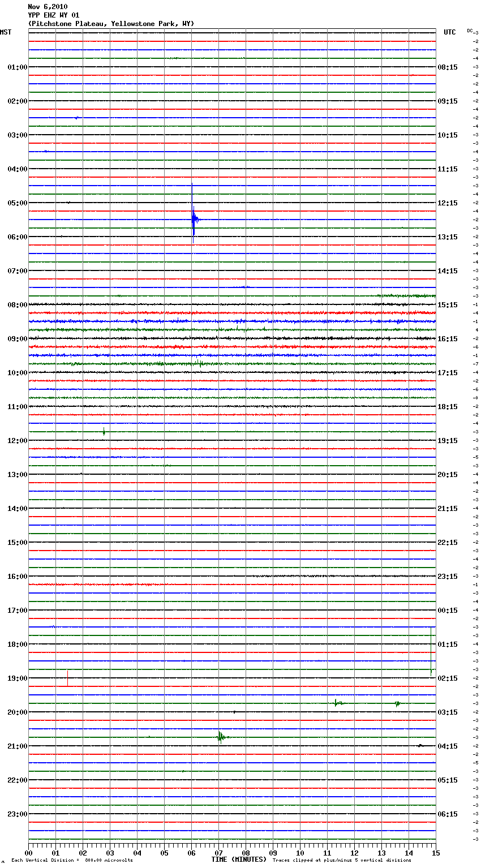Screen dimensions: 481x868
Task: Click the "DC" offset column header
Action: coord(470,31)
